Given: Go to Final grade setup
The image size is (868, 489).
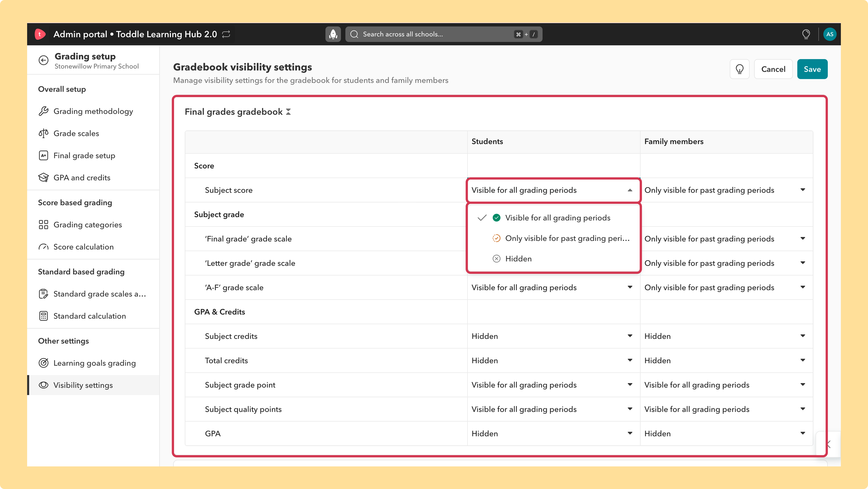Looking at the screenshot, I should 93,156.
